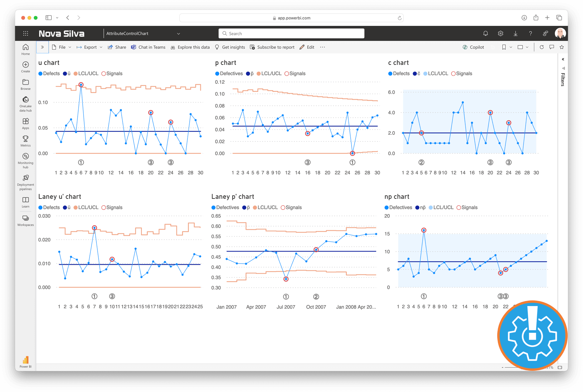583x392 pixels.
Task: Go forward in Safari
Action: pyautogui.click(x=79, y=18)
